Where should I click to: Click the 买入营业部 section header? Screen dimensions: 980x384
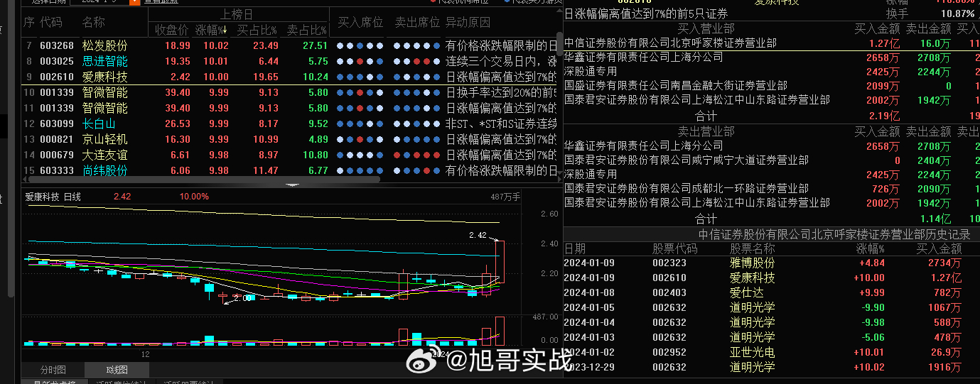pos(706,28)
